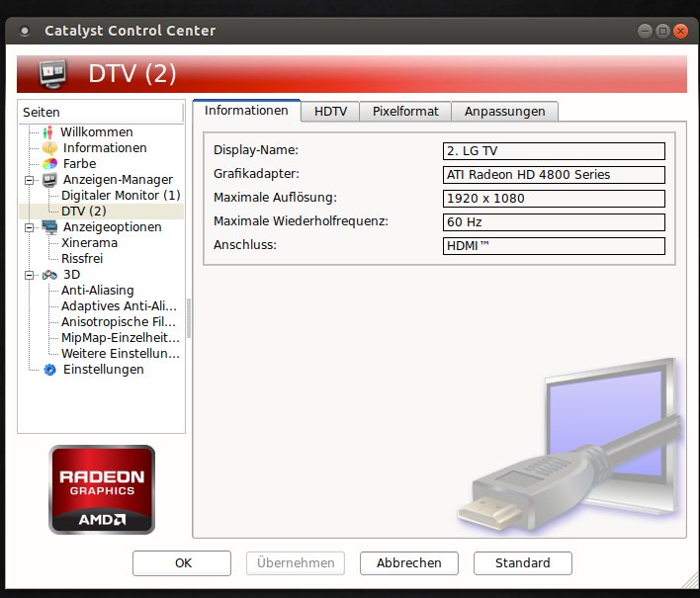Select DTV (2) in the tree
Viewport: 700px width, 598px height.
click(84, 212)
